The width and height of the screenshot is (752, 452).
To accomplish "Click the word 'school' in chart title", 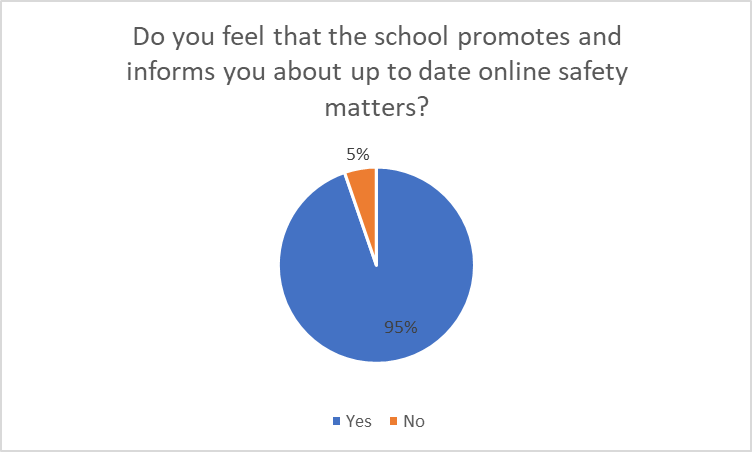I will 411,36.
